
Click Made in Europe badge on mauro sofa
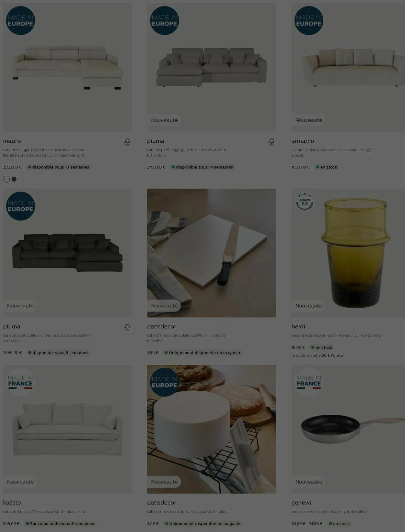click(x=20, y=20)
